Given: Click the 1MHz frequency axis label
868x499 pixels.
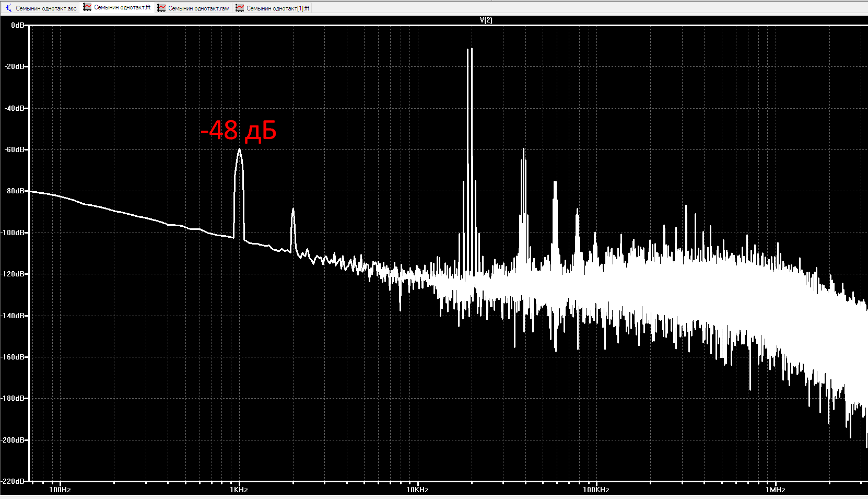Looking at the screenshot, I should pyautogui.click(x=776, y=490).
